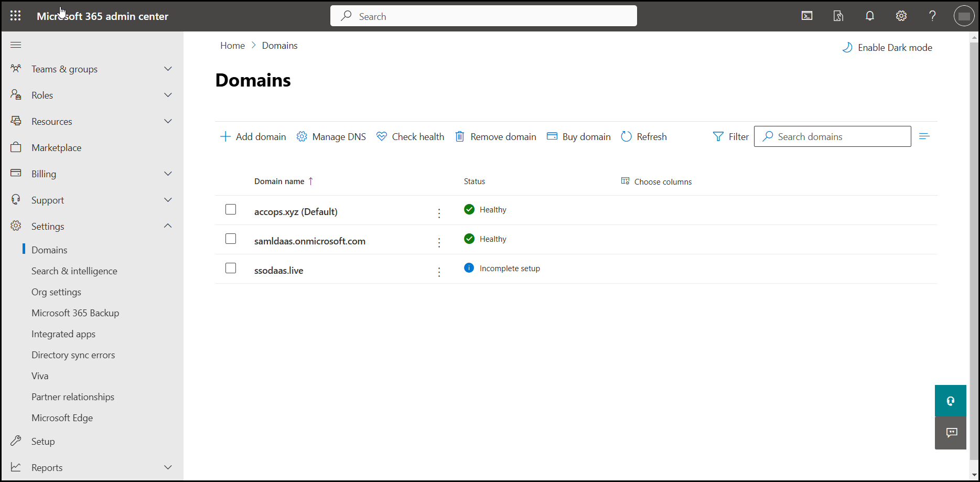The width and height of the screenshot is (980, 482).
Task: Check the ssodaas.live row checkbox
Action: point(231,268)
